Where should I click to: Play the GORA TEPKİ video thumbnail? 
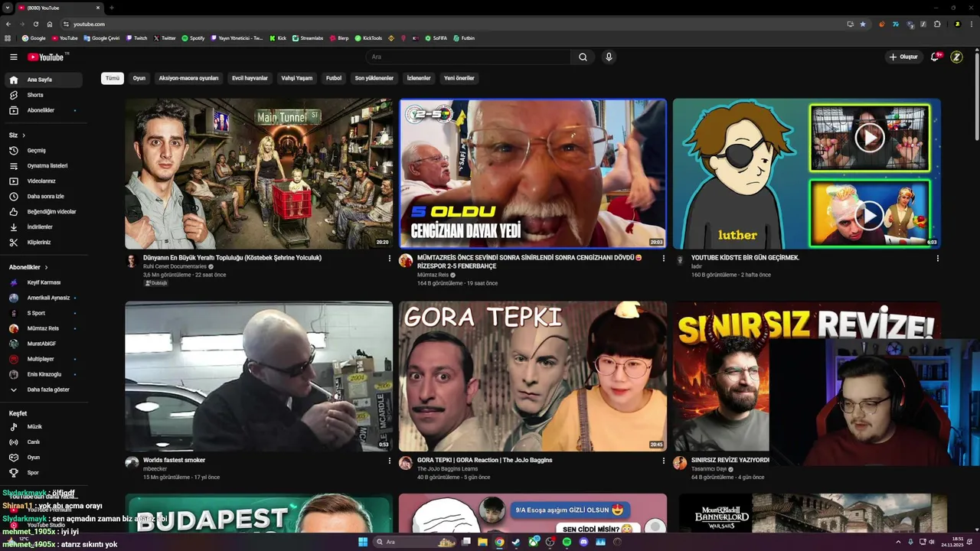coord(533,376)
